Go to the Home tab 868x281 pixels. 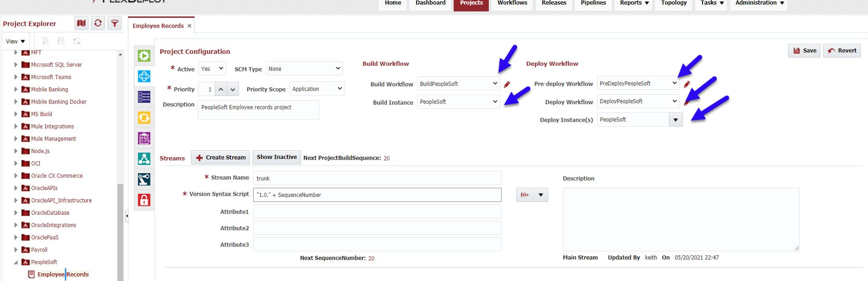(x=393, y=3)
